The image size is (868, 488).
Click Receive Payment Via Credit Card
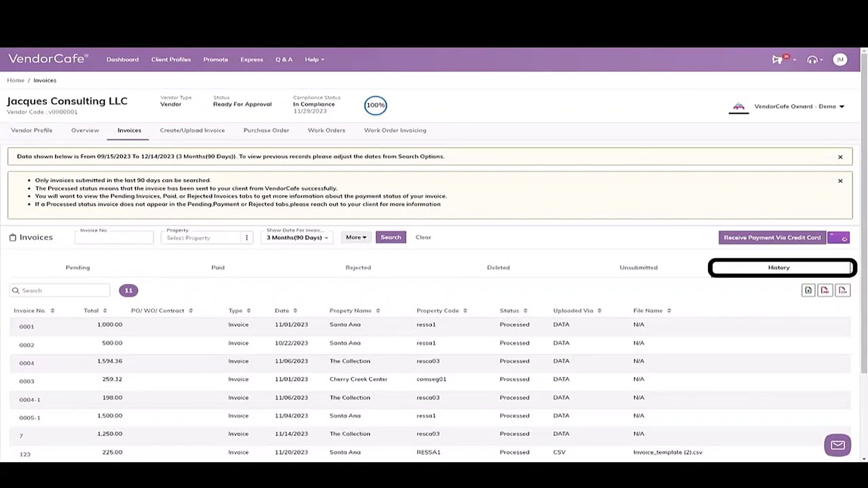click(772, 237)
